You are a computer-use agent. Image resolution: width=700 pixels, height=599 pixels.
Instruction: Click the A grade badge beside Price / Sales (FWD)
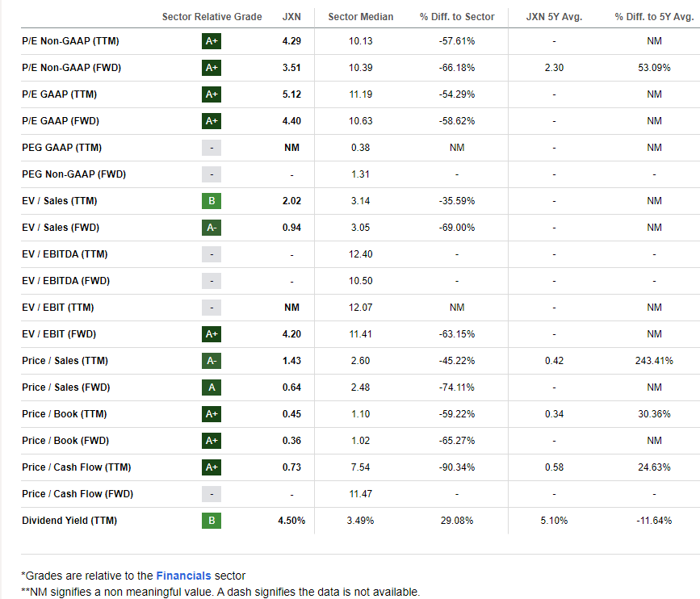coord(211,387)
